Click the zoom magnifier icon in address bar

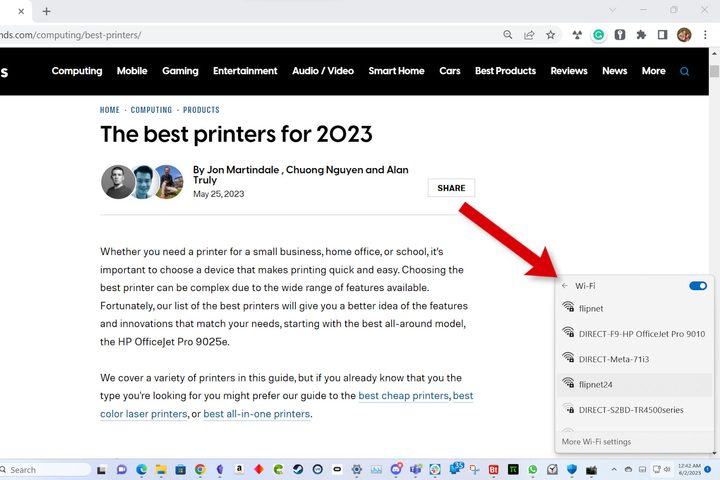pos(507,35)
